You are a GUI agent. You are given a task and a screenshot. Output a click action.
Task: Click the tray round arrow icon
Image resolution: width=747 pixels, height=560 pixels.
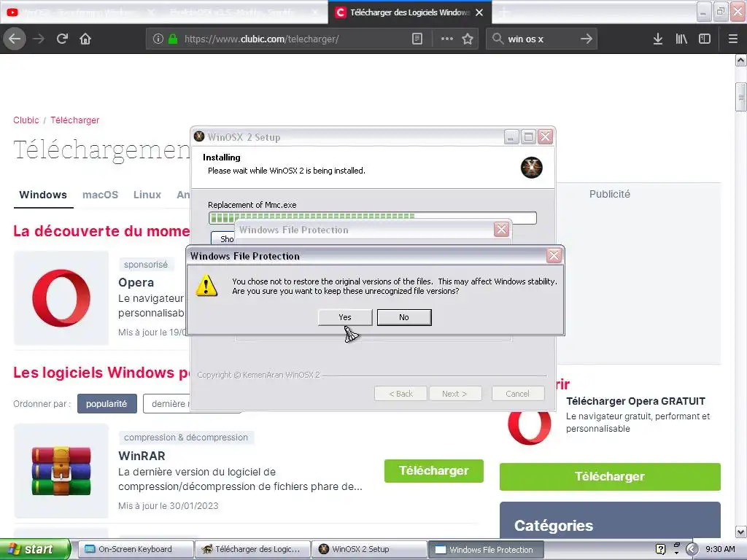tap(692, 549)
